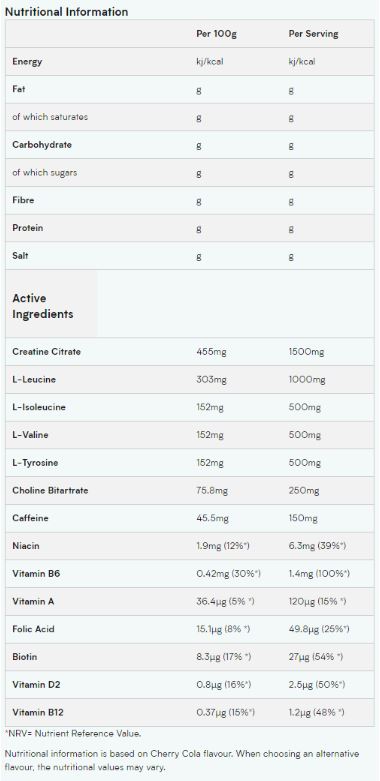
Task: Select the Niacin row label
Action: pos(26,546)
